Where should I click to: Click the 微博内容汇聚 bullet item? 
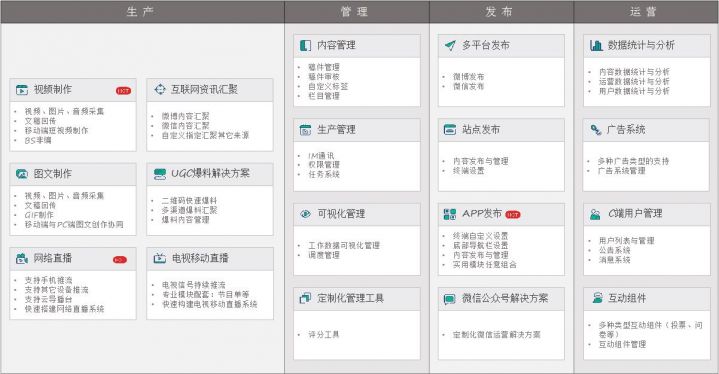point(185,116)
